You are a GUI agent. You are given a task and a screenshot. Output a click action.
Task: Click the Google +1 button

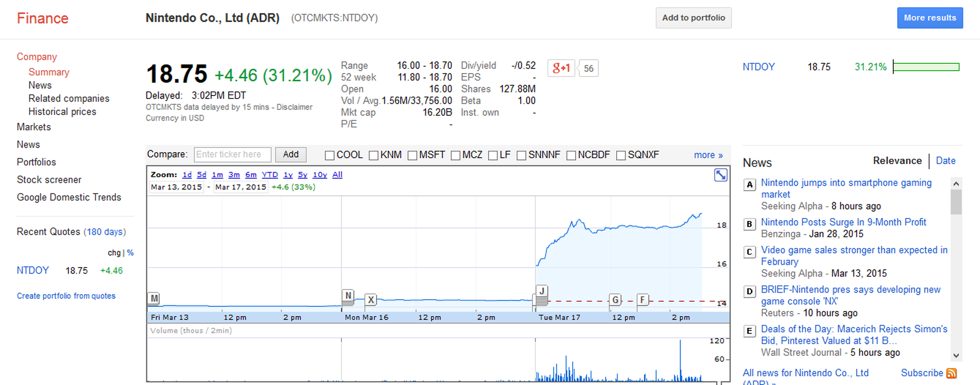point(561,68)
